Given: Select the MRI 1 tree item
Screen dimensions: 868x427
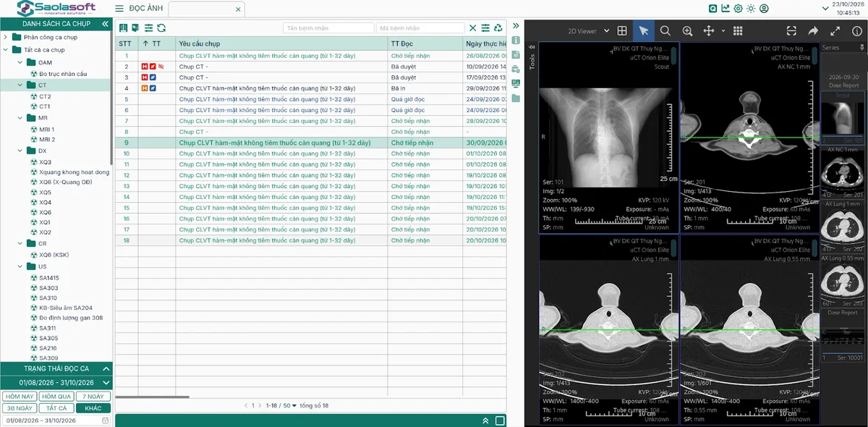Looking at the screenshot, I should click(x=47, y=130).
